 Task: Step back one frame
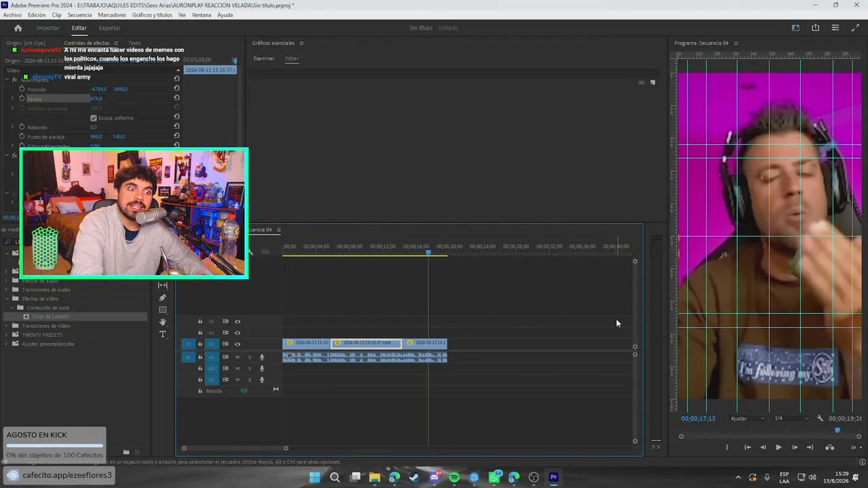[763, 447]
